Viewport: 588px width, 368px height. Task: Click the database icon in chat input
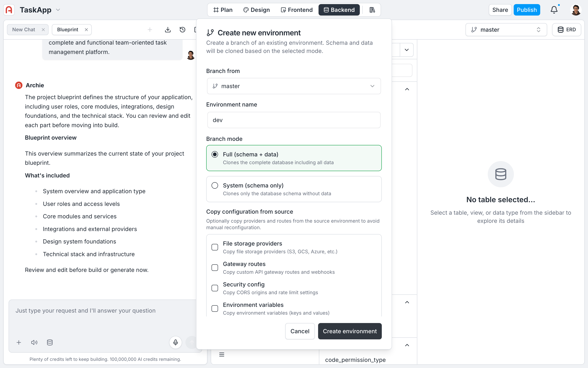pyautogui.click(x=50, y=342)
